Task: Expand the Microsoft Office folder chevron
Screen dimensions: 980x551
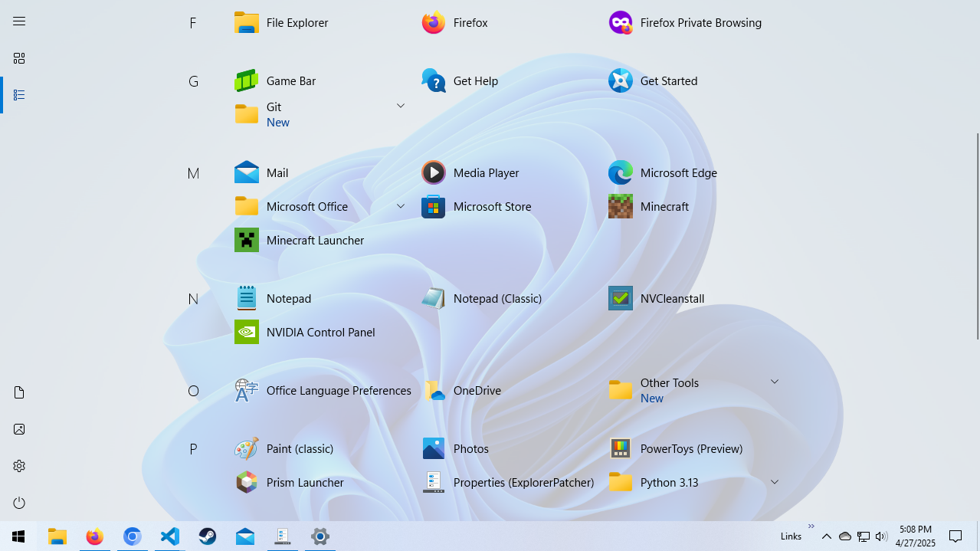Action: pyautogui.click(x=401, y=206)
